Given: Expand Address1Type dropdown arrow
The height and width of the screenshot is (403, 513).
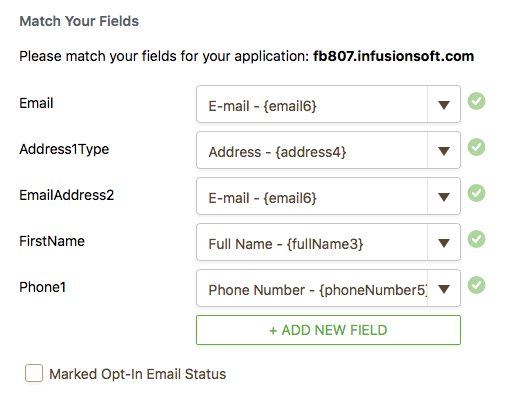Looking at the screenshot, I should [444, 151].
